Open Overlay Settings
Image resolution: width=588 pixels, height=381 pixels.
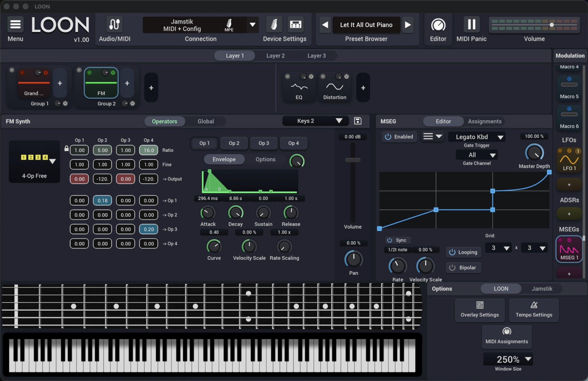(x=480, y=310)
